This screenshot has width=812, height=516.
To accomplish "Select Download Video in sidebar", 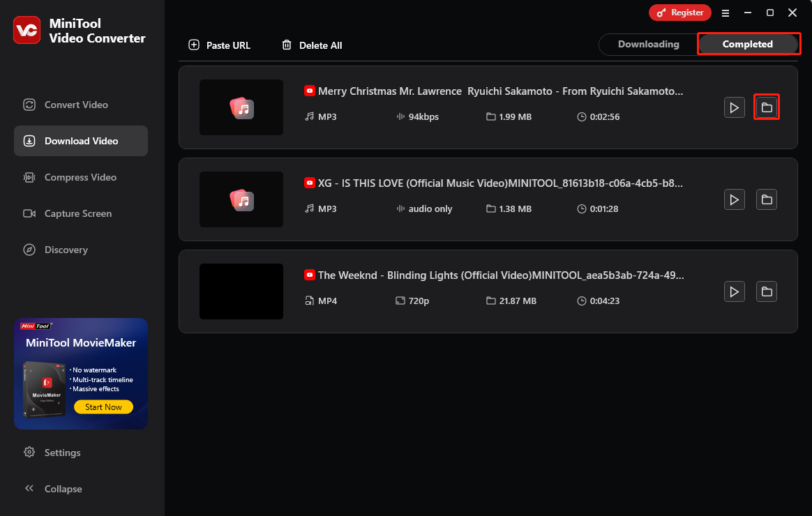I will tap(81, 141).
